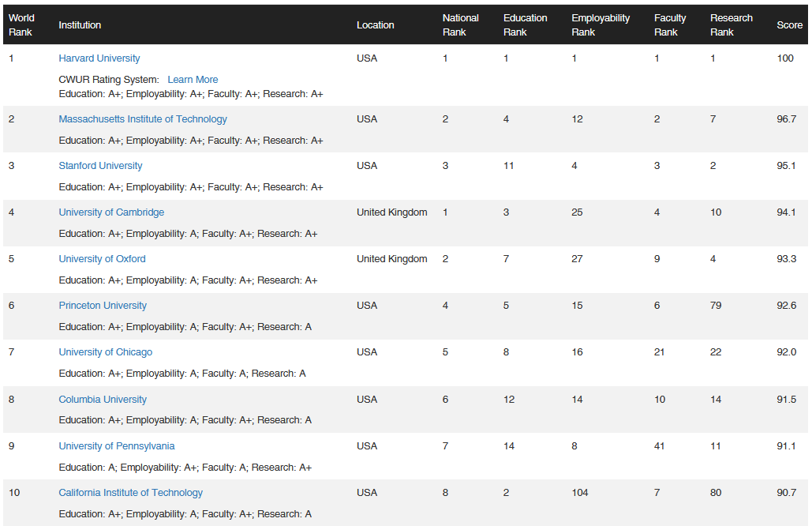
Task: Go to the Princeton University link
Action: tap(103, 305)
